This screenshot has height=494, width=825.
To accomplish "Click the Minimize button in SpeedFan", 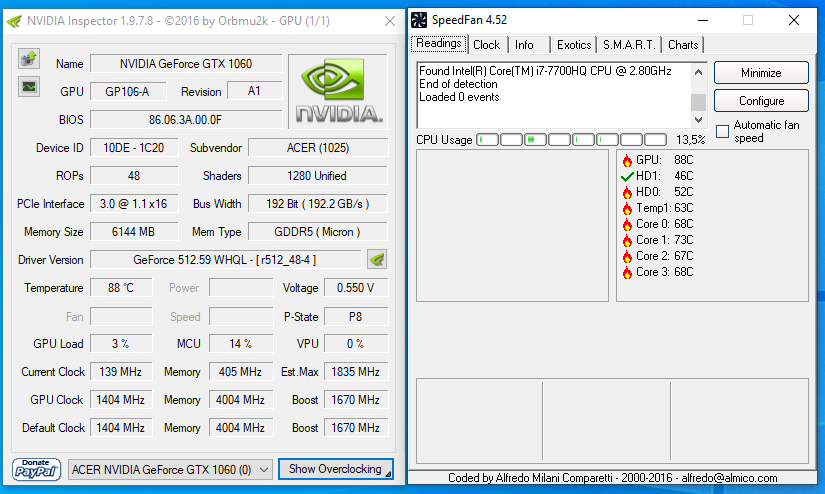I will click(x=761, y=73).
